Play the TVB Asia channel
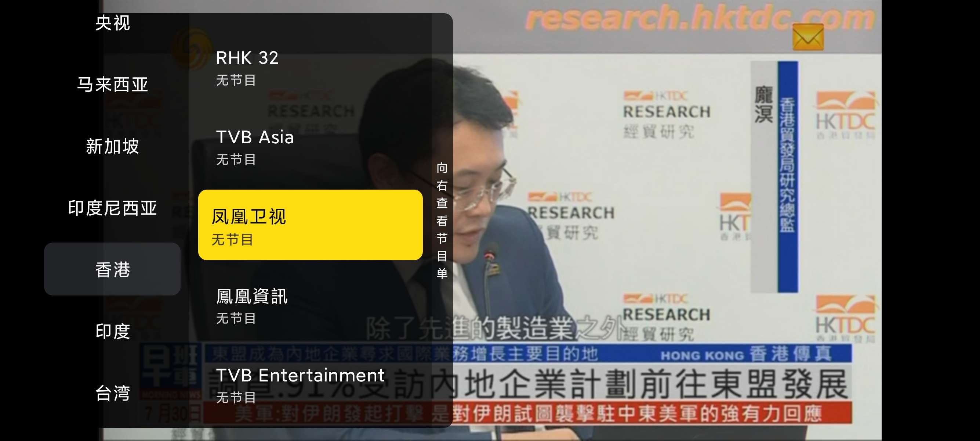Screen dimensions: 980x441 point(311,147)
